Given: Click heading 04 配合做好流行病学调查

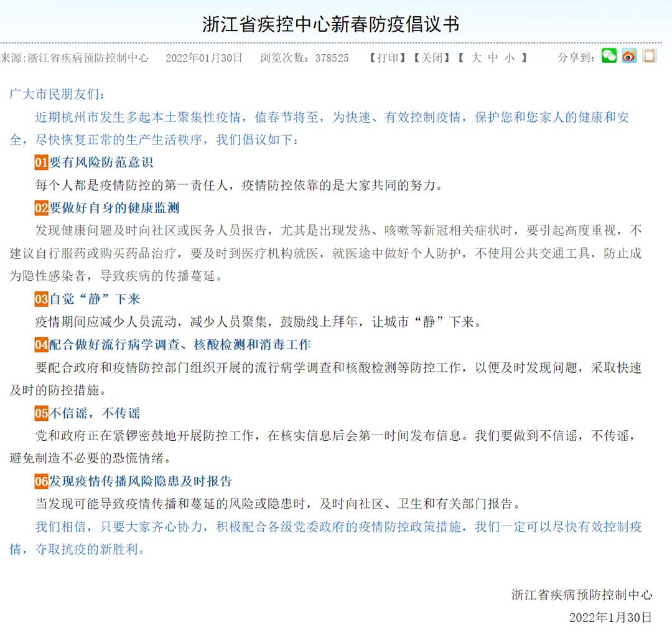Looking at the screenshot, I should click(173, 344).
